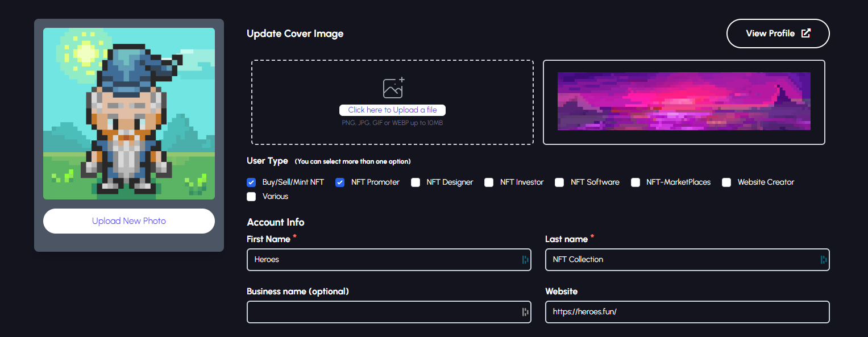The height and width of the screenshot is (337, 868).
Task: Uncheck the Buy/Sell/Mint NFT checkbox
Action: point(251,182)
